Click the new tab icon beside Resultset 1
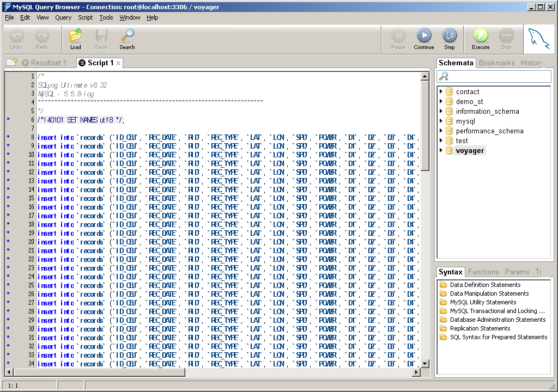The height and width of the screenshot is (392, 558). click(12, 62)
